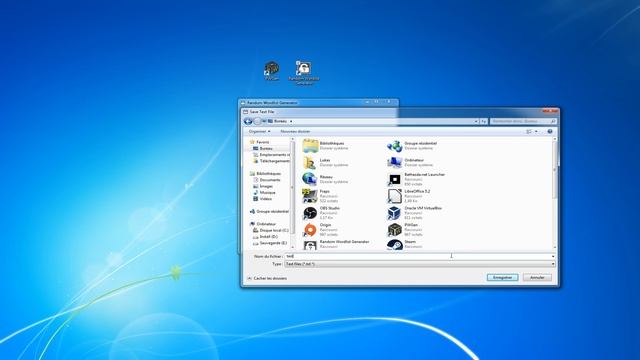
Task: Select Bureau in the navigation pane
Action: coord(263,149)
